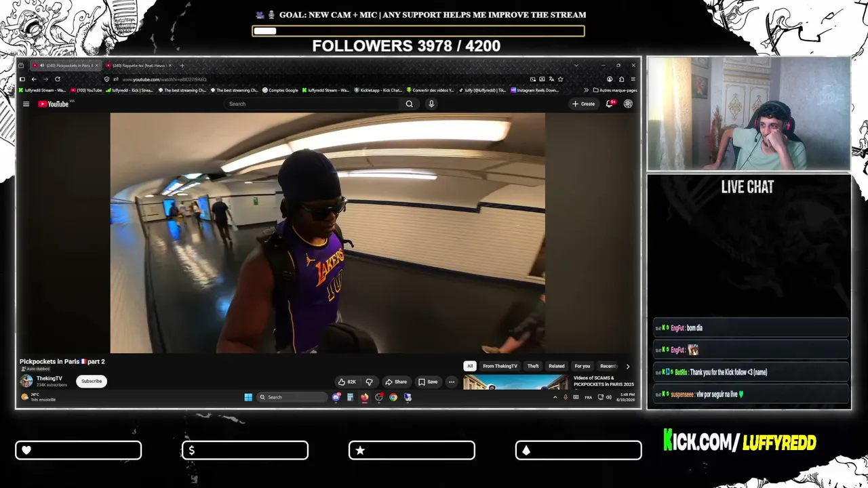Select the Theft filter chip
868x488 pixels.
coord(533,366)
